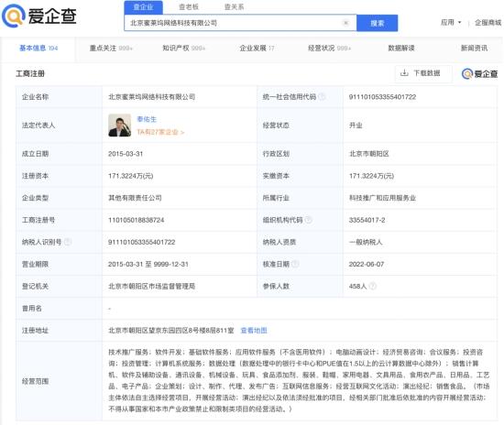Open the 数据解读 tab
The image size is (504, 425).
(401, 49)
